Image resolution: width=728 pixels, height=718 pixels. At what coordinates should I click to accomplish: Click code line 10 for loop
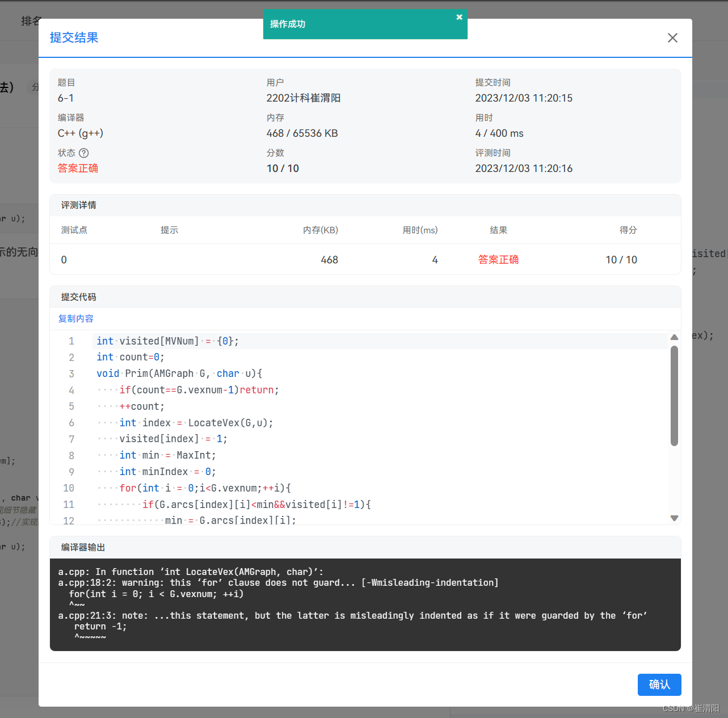[205, 488]
